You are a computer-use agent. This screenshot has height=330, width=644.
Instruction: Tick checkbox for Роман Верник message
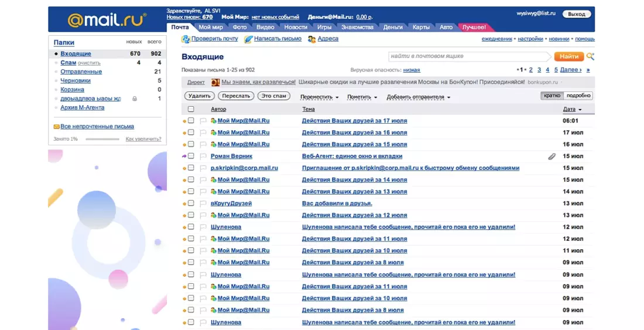click(191, 156)
